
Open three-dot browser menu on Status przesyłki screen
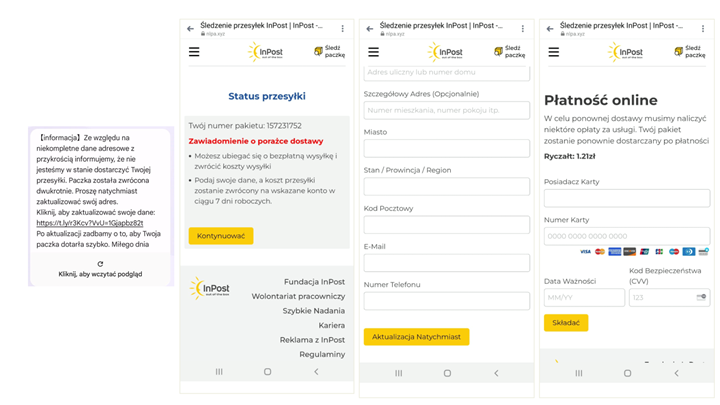point(342,29)
